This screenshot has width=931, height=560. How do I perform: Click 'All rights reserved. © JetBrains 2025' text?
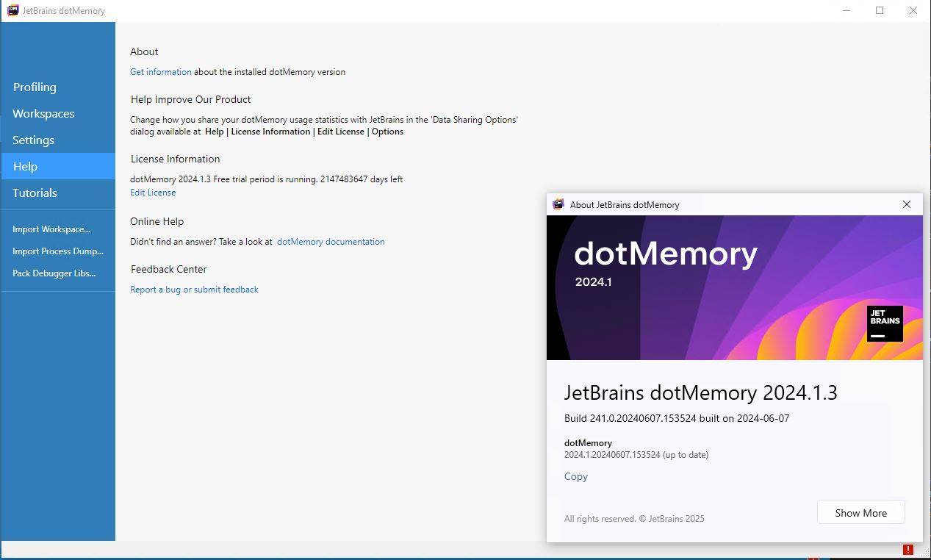pyautogui.click(x=634, y=519)
